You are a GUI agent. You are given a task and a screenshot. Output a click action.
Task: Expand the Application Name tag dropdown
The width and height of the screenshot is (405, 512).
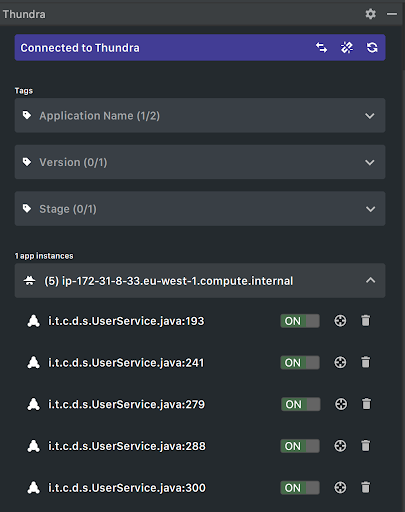(x=200, y=116)
